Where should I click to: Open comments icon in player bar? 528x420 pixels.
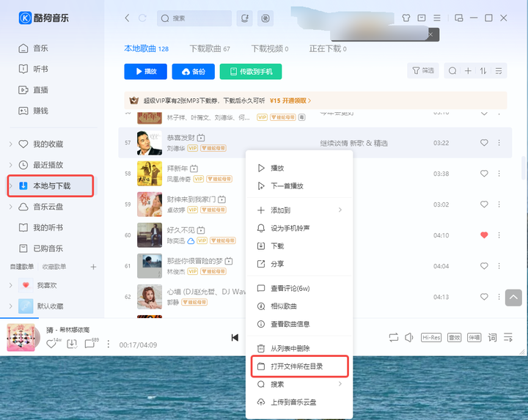(90, 343)
